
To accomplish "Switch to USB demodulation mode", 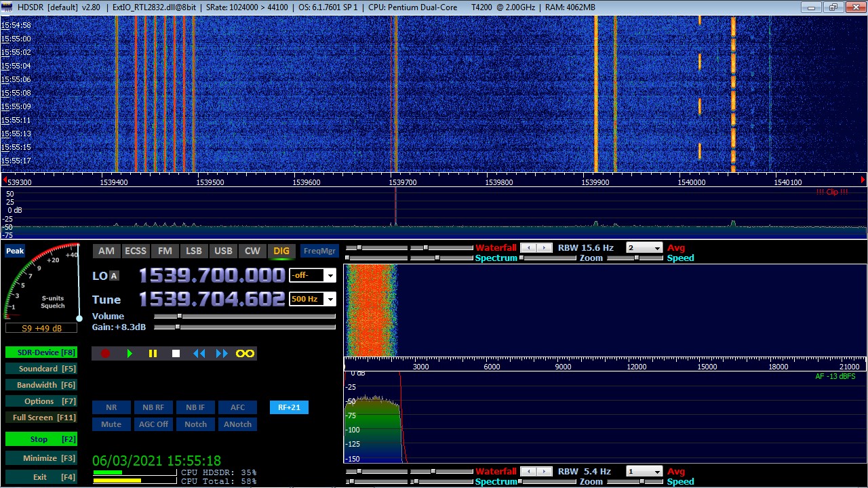I will tap(223, 250).
